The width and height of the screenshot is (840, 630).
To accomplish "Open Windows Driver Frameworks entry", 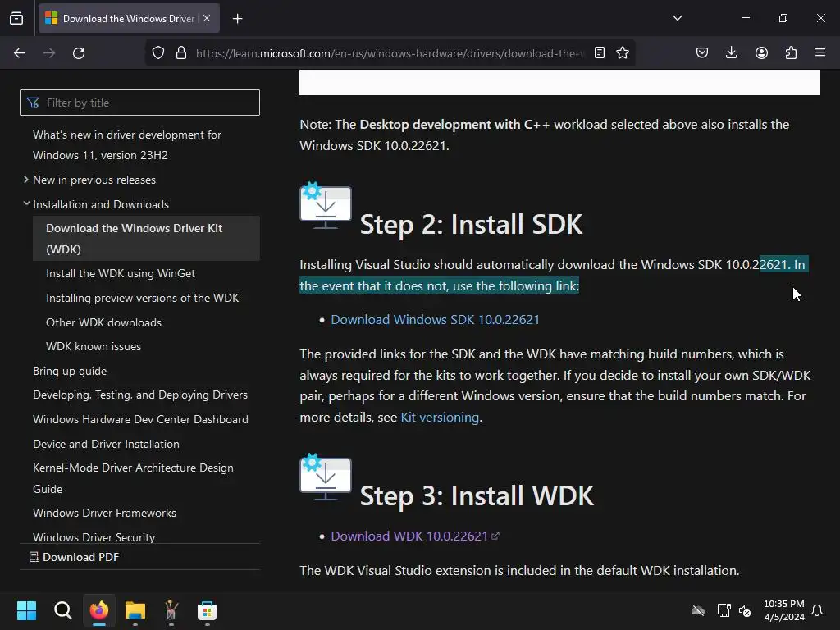I will pos(104,513).
